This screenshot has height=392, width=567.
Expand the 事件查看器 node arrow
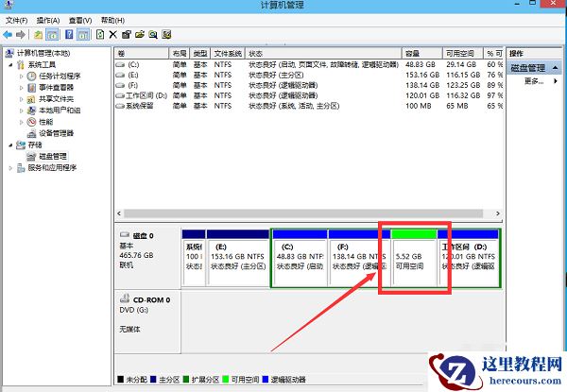pyautogui.click(x=22, y=88)
